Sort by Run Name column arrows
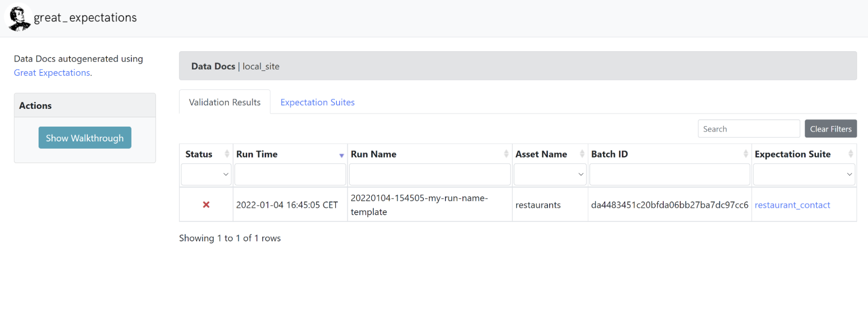The width and height of the screenshot is (868, 324). 506,154
